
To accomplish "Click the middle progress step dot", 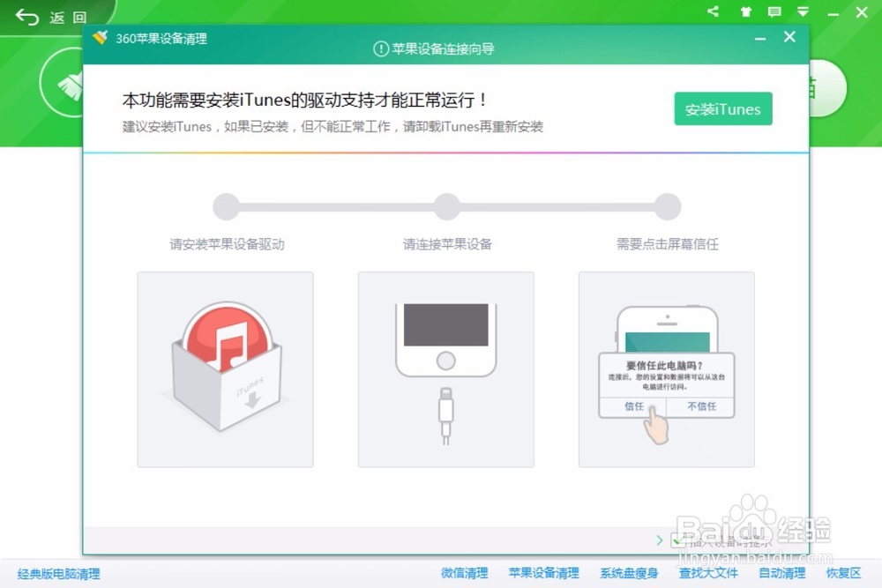I will (x=446, y=205).
